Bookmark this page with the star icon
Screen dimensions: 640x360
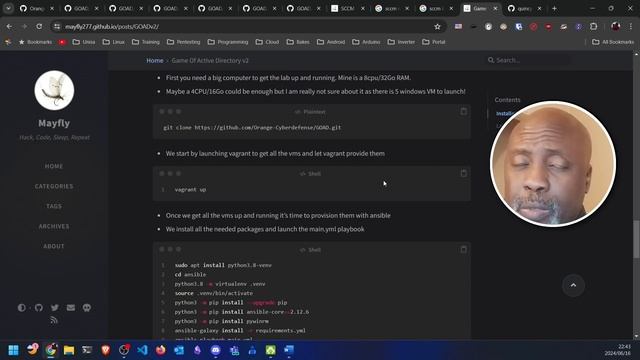(x=437, y=27)
